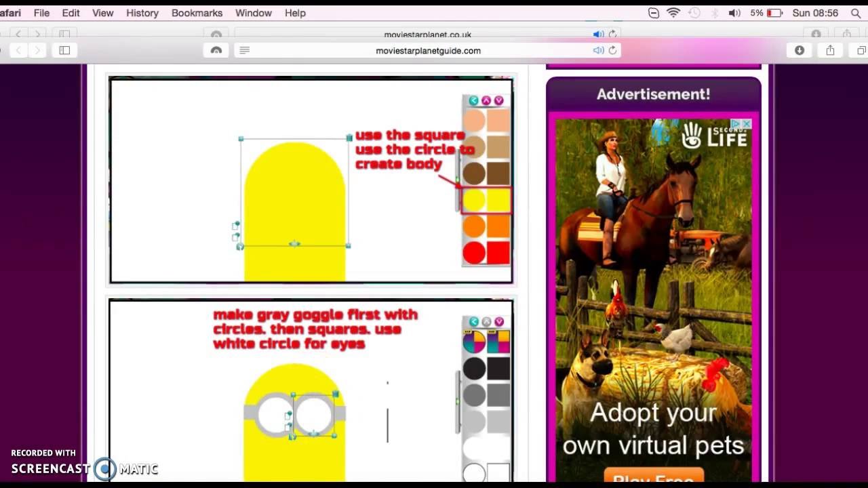Click the yellow minion body shape
Viewport: 868px width, 488px height.
(x=295, y=210)
